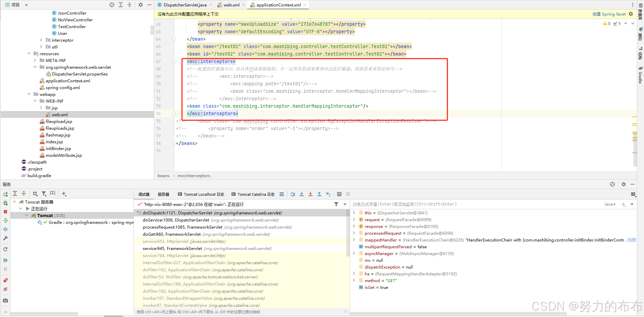The image size is (644, 317).
Task: Rerun Tomcat server from services toolbar
Action: pos(5,194)
